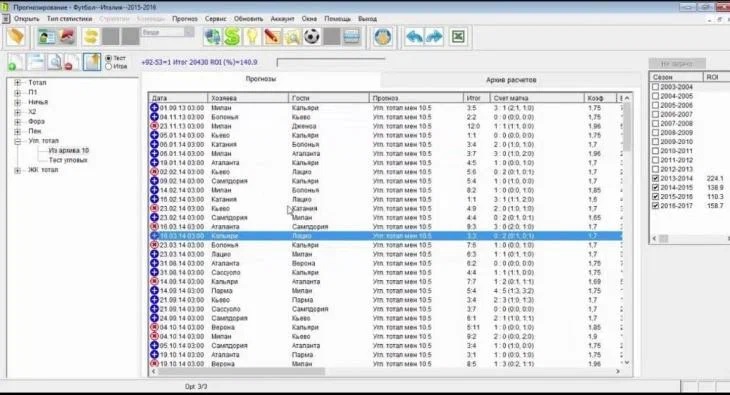Click the highlighted document arrow icon
Screen dimensions: 730x395
[x=92, y=62]
